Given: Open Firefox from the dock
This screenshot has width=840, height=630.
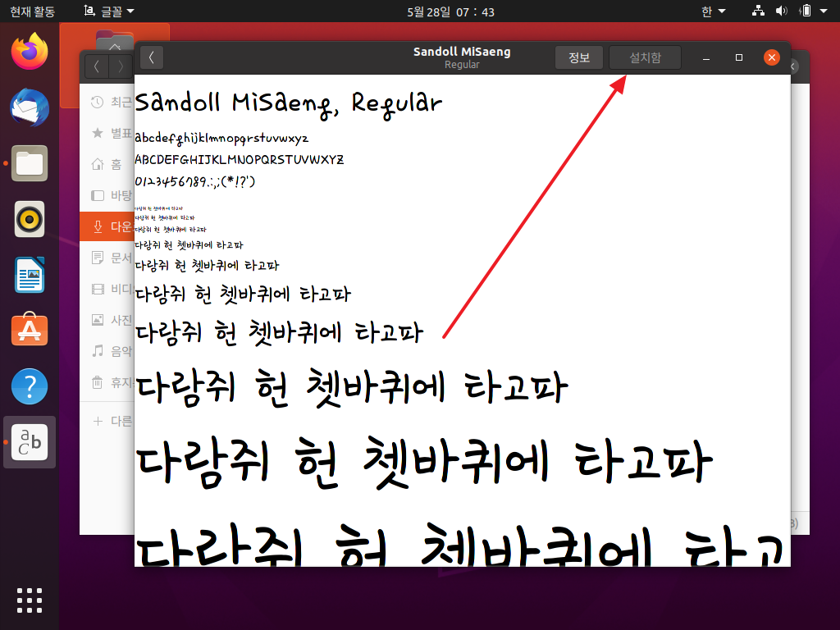Looking at the screenshot, I should [30, 52].
